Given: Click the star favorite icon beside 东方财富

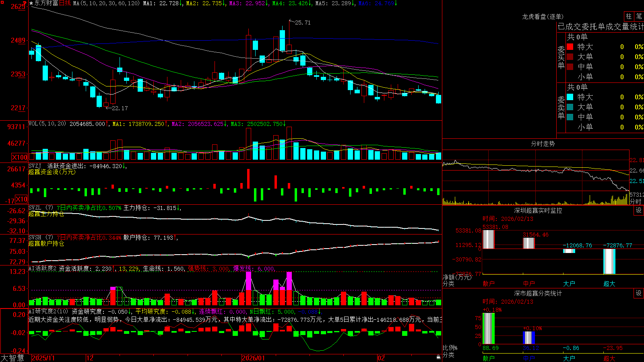Looking at the screenshot, I should tap(31, 3).
